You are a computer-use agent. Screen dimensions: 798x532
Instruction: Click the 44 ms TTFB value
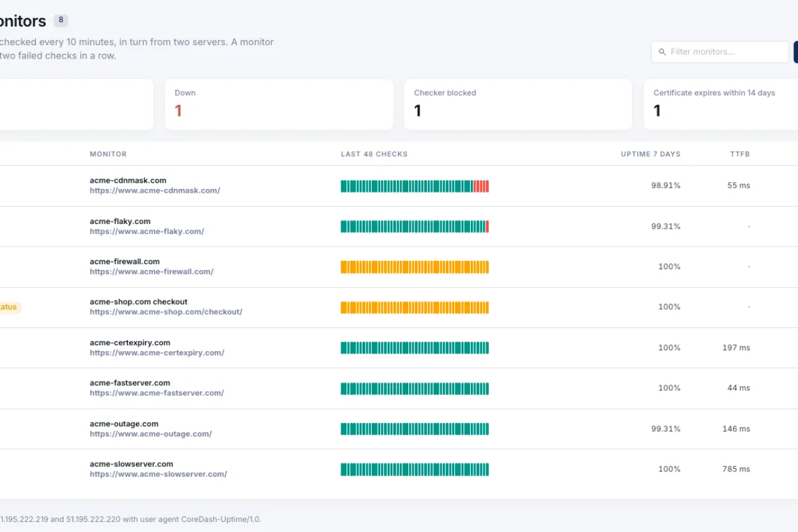click(739, 388)
